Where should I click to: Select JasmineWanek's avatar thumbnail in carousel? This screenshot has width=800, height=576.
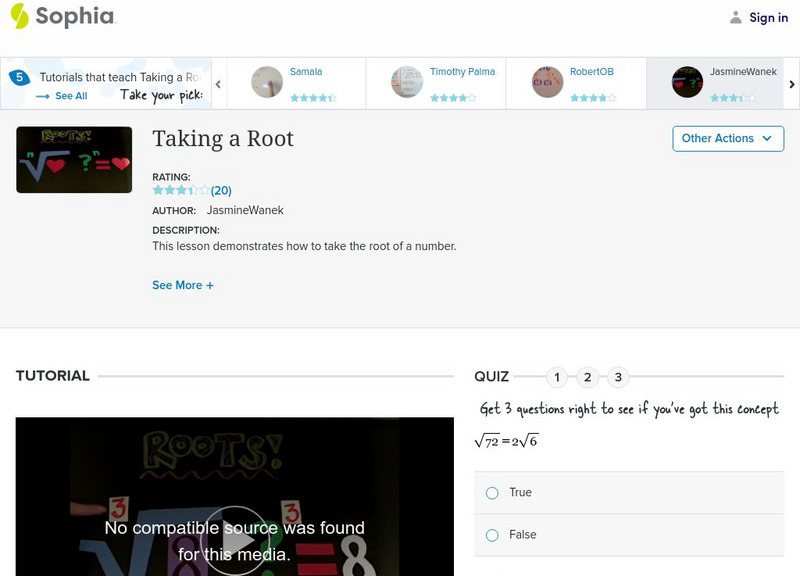(687, 82)
